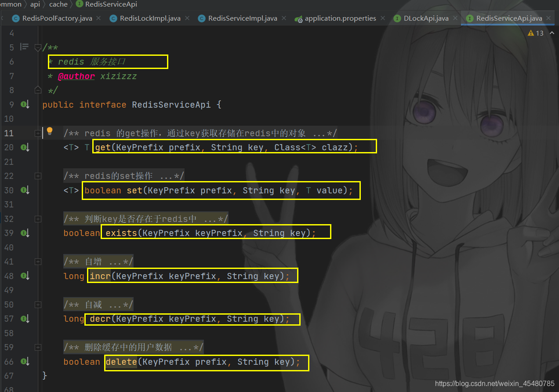Click the 'exists' method name
The image size is (559, 392).
[x=122, y=233]
